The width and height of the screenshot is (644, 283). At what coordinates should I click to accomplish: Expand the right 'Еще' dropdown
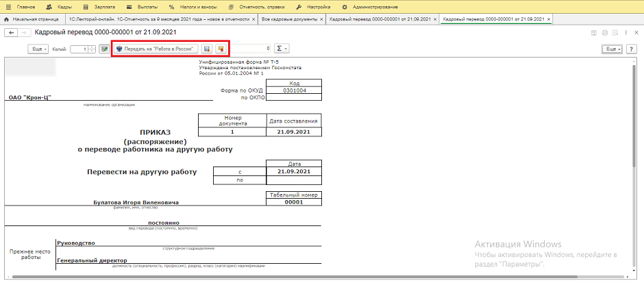pyautogui.click(x=610, y=49)
